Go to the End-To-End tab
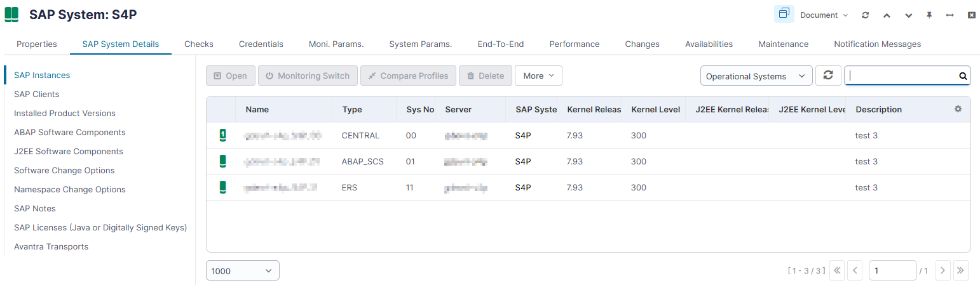This screenshot has width=980, height=285. (501, 44)
